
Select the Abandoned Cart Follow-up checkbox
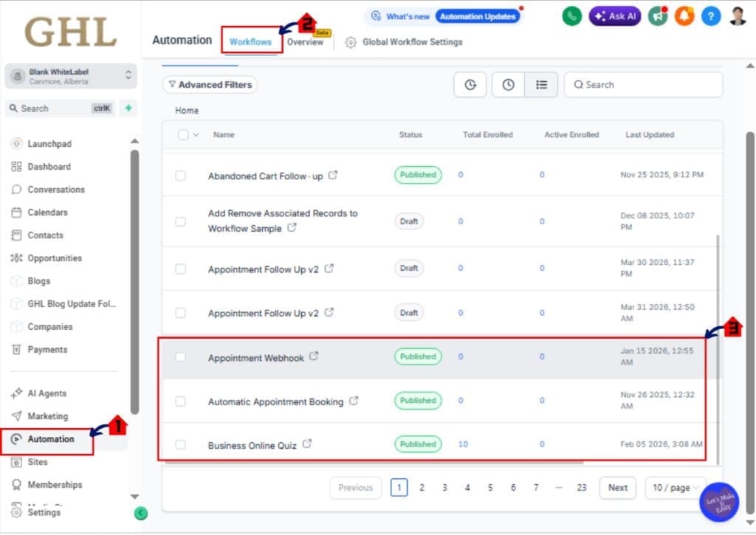pos(181,175)
